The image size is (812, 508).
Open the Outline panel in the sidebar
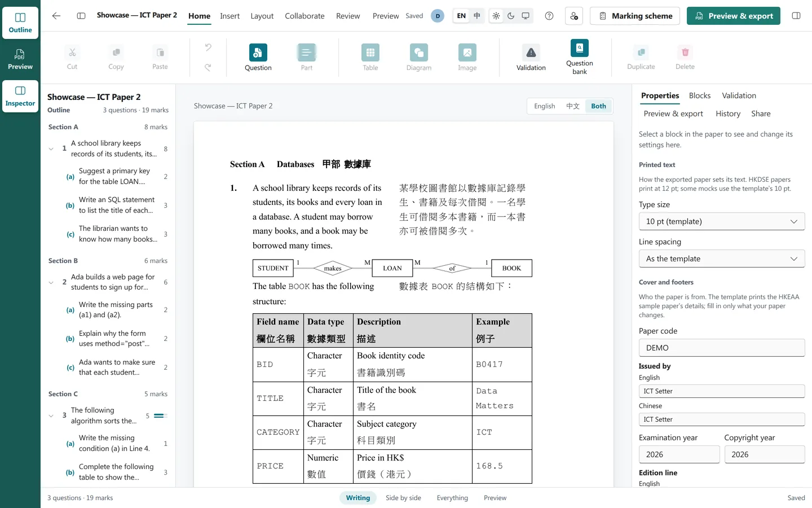pos(20,23)
